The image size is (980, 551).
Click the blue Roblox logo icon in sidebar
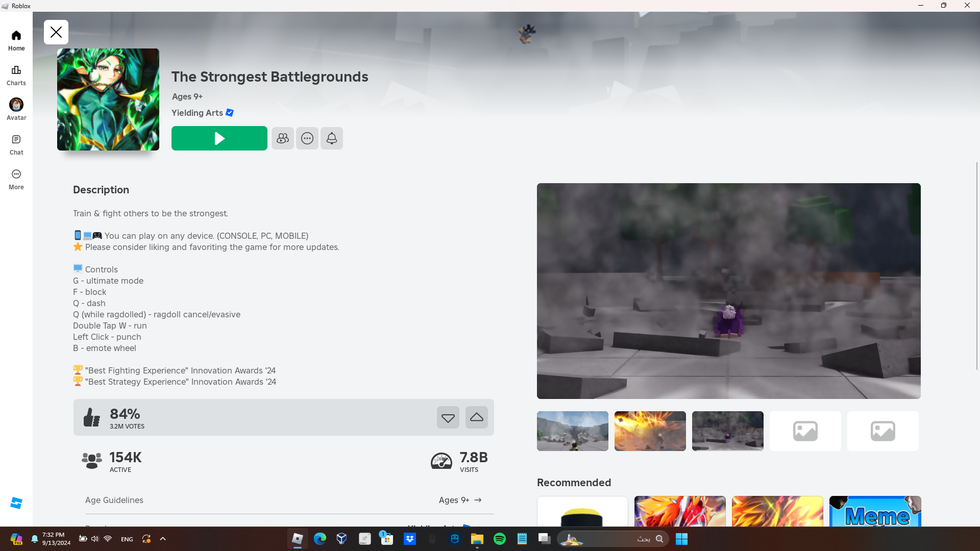(x=16, y=503)
